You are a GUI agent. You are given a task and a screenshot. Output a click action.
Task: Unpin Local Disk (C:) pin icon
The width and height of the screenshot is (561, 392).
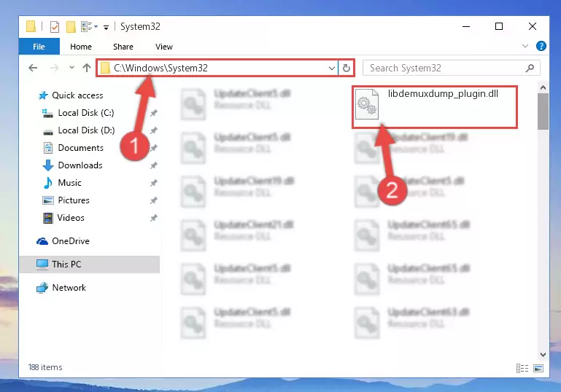[153, 113]
